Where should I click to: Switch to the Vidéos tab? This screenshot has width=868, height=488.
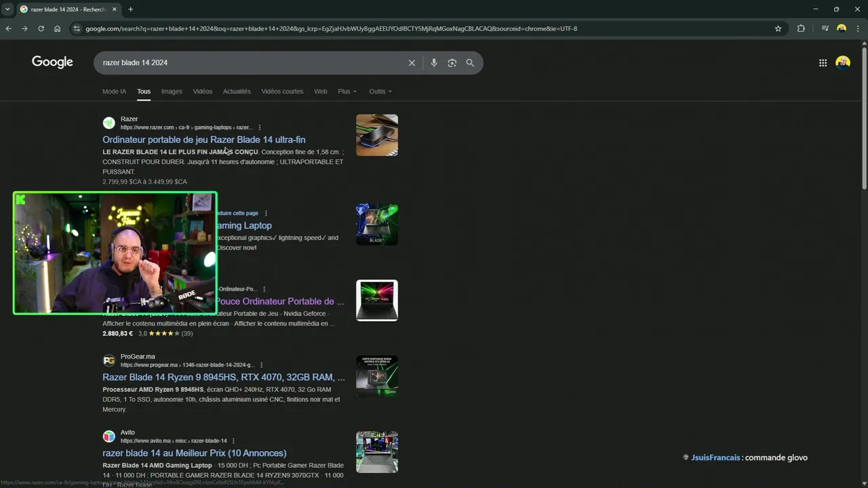tap(202, 91)
